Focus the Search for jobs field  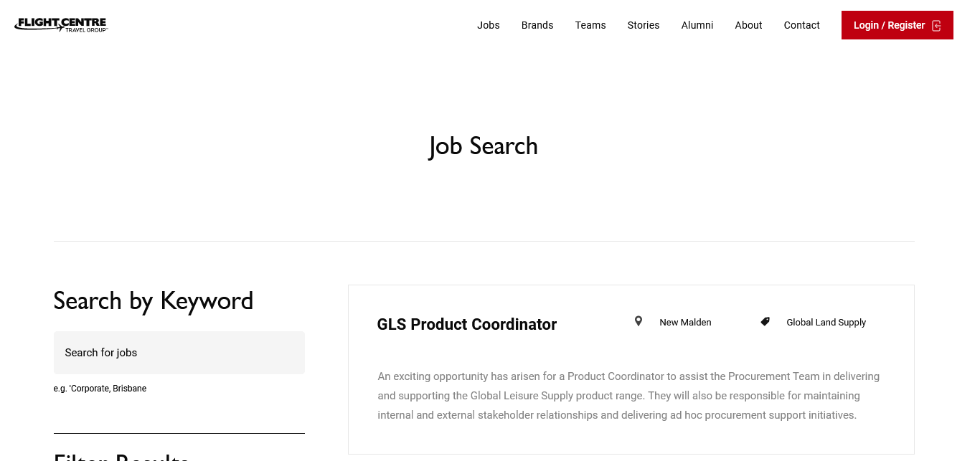pyautogui.click(x=179, y=353)
